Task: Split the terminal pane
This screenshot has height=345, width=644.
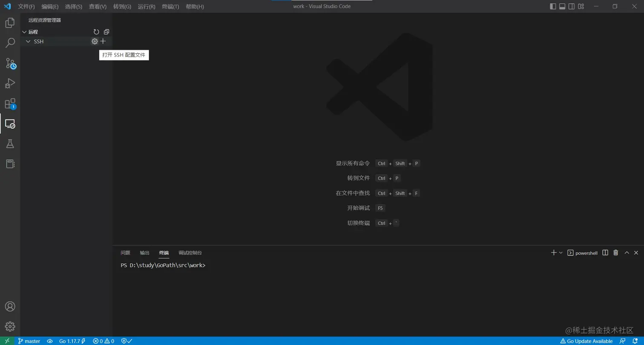Action: pos(605,253)
